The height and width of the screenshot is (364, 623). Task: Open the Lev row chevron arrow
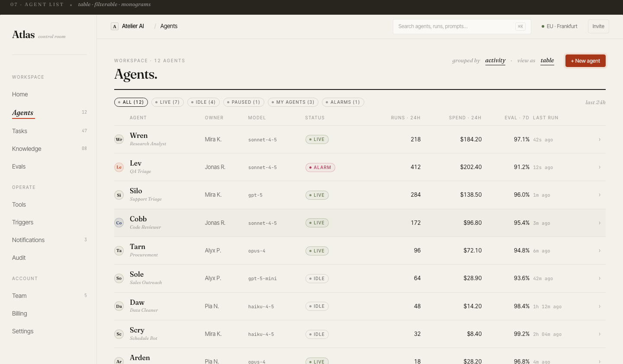pos(599,167)
